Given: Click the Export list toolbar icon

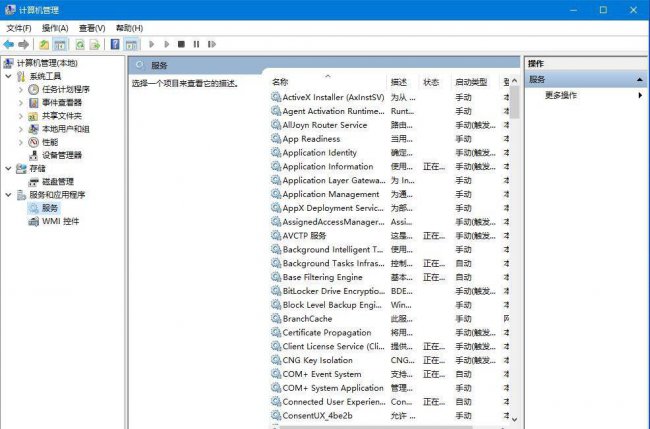Looking at the screenshot, I should pyautogui.click(x=95, y=44).
